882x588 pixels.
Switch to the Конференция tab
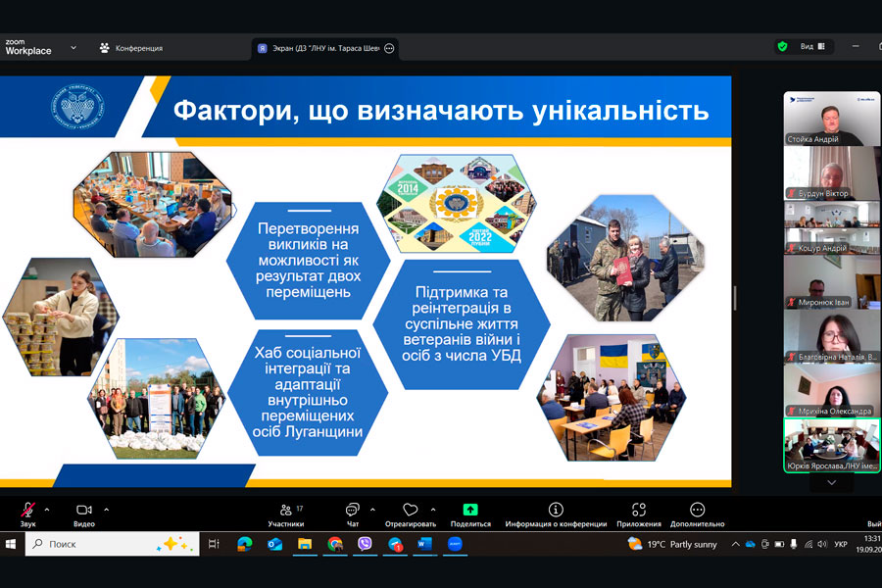point(131,48)
